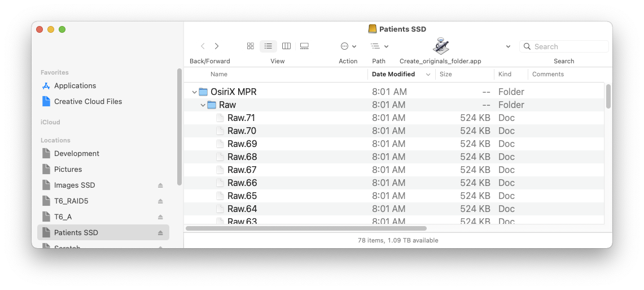
Task: Open the Path dropdown
Action: pyautogui.click(x=379, y=46)
